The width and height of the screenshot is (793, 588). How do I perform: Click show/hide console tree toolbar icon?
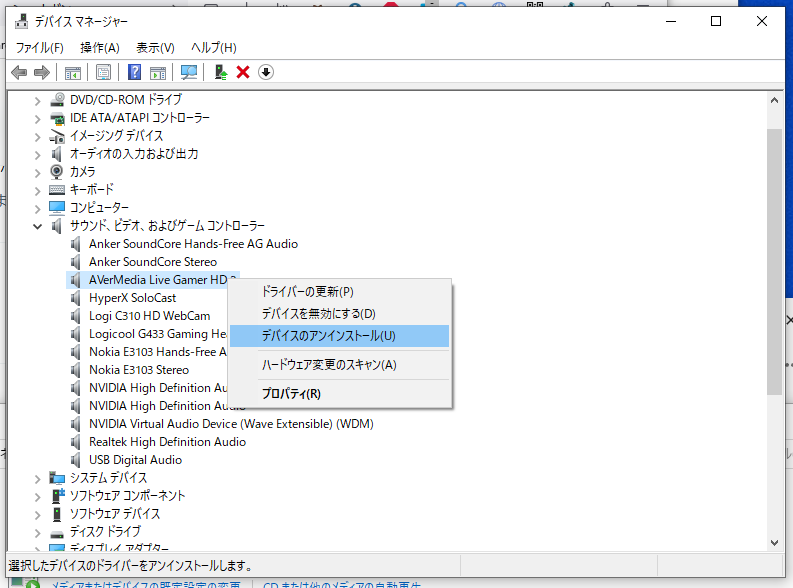coord(72,72)
